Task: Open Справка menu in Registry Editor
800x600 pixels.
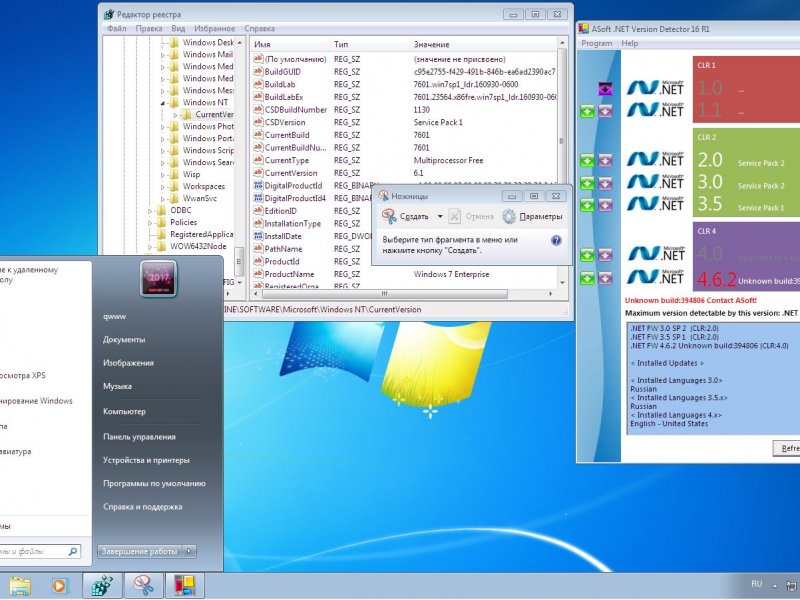Action: click(x=259, y=29)
